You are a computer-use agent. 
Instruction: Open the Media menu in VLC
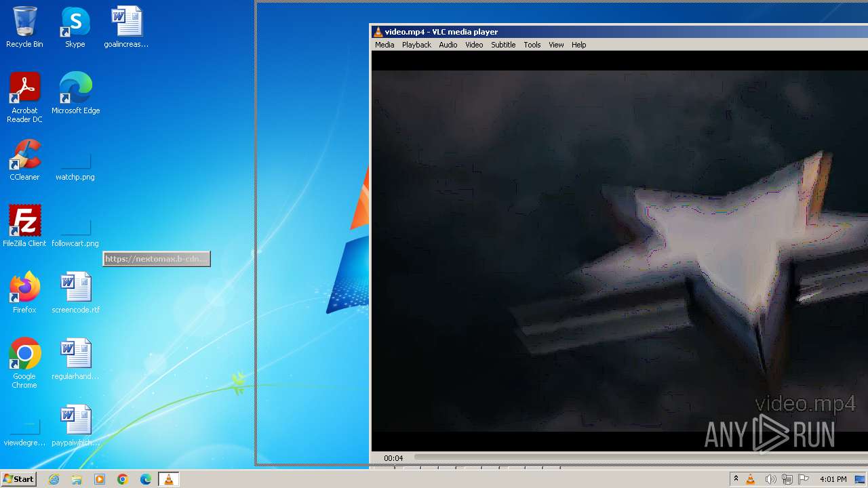coord(384,45)
